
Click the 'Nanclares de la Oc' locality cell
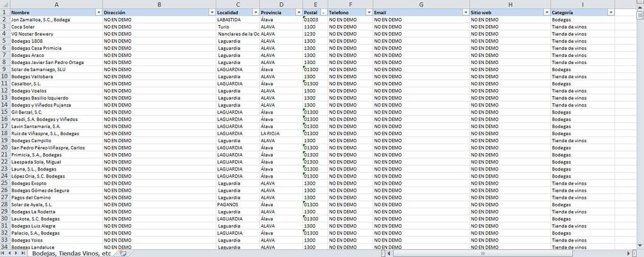click(x=238, y=34)
